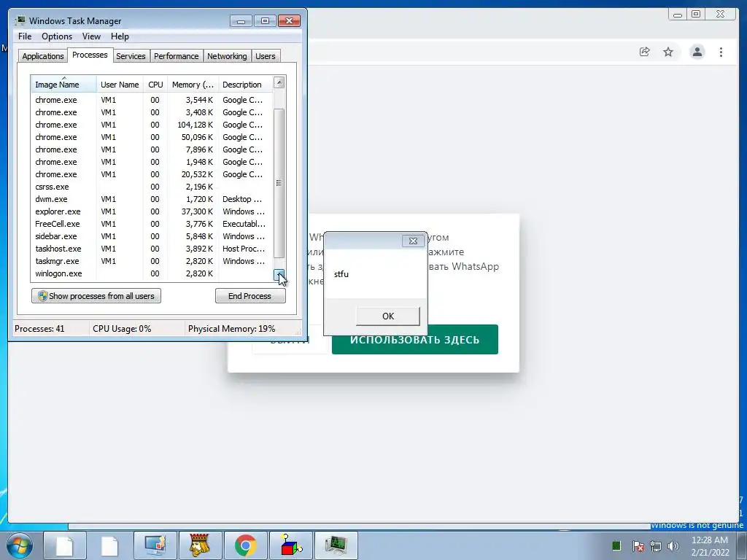747x560 pixels.
Task: Switch to the Networking tab
Action: tap(227, 56)
